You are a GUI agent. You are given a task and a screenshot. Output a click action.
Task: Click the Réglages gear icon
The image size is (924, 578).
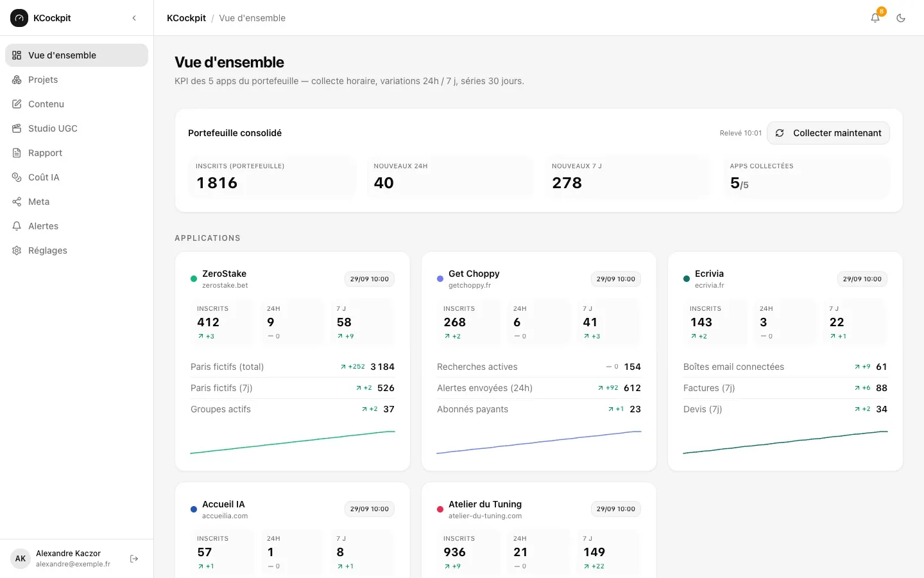pyautogui.click(x=17, y=250)
